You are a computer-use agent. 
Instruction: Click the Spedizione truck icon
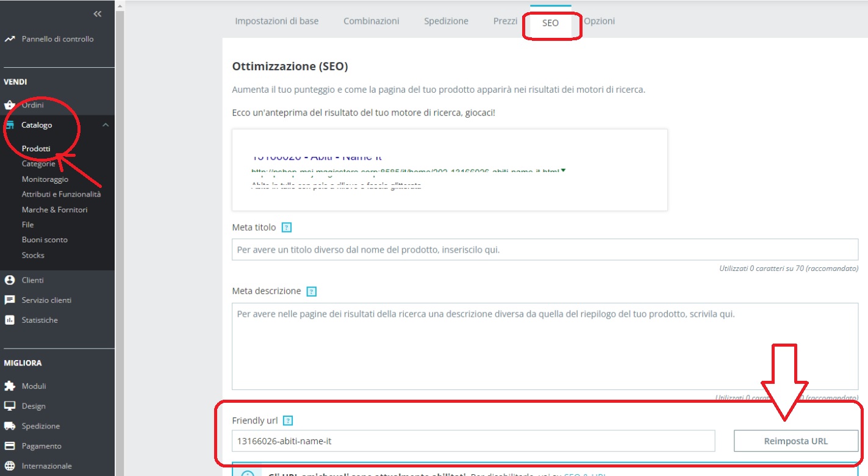point(9,426)
